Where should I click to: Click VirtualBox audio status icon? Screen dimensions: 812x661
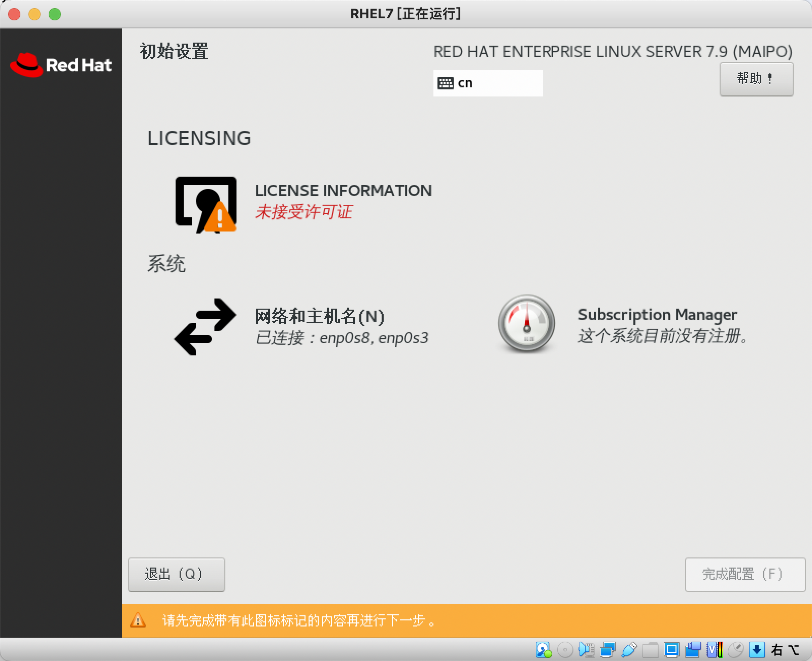[x=586, y=650]
